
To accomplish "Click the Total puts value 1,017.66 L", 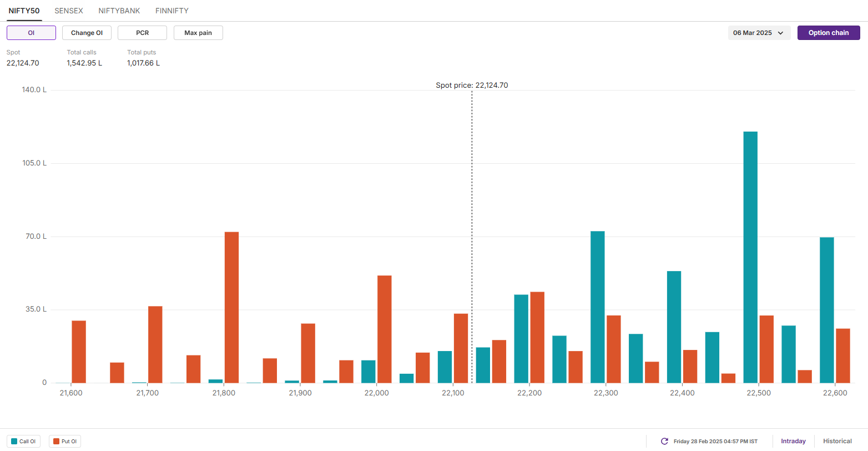I will click(x=143, y=63).
